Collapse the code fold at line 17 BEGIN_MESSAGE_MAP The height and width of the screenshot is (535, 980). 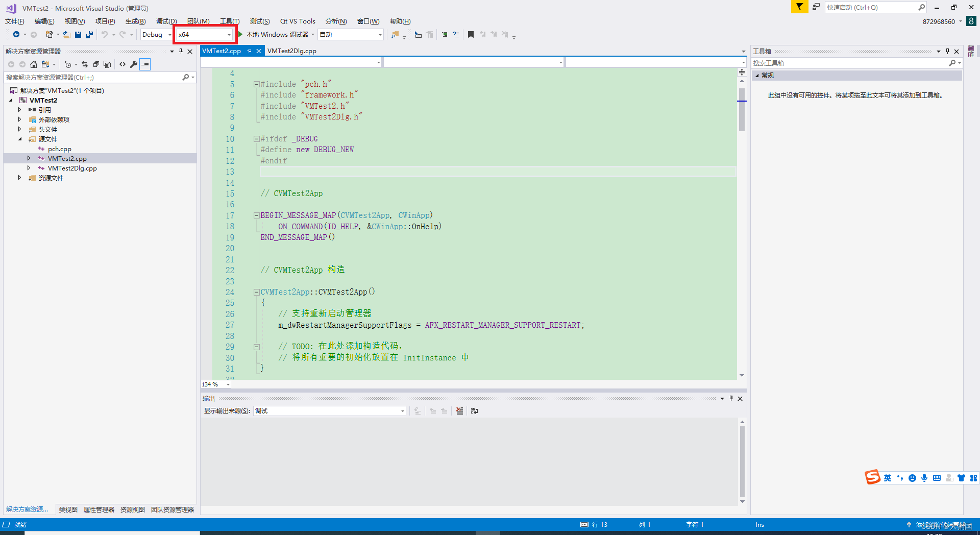click(x=257, y=215)
